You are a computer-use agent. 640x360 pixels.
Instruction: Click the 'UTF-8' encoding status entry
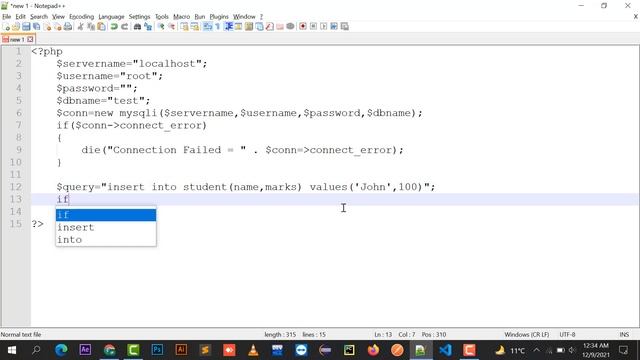pos(567,335)
